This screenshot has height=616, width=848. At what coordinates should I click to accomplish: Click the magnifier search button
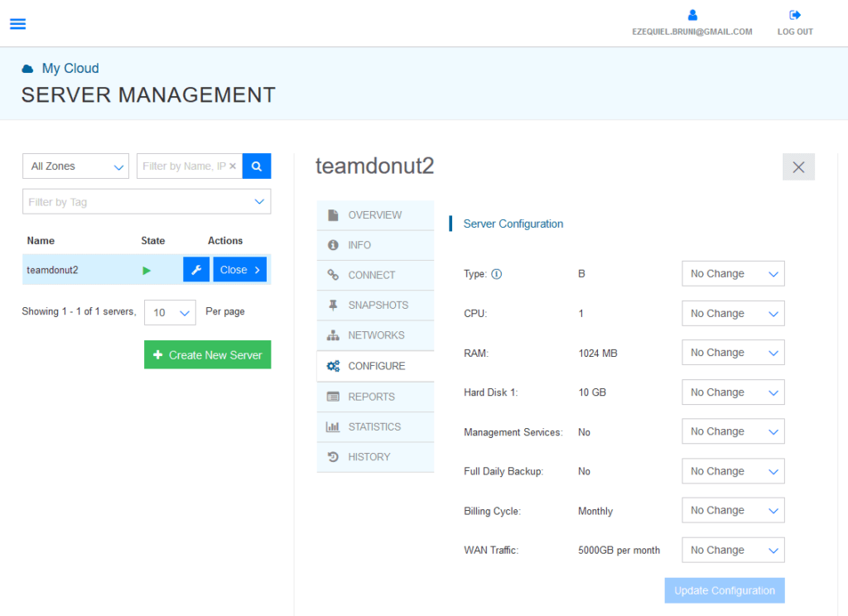(x=257, y=166)
